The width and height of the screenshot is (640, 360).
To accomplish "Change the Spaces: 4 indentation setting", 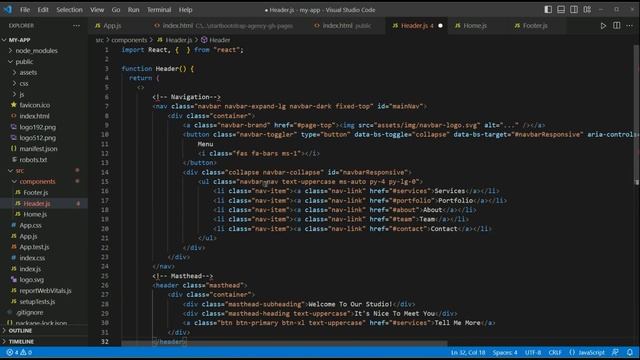I will tap(505, 352).
